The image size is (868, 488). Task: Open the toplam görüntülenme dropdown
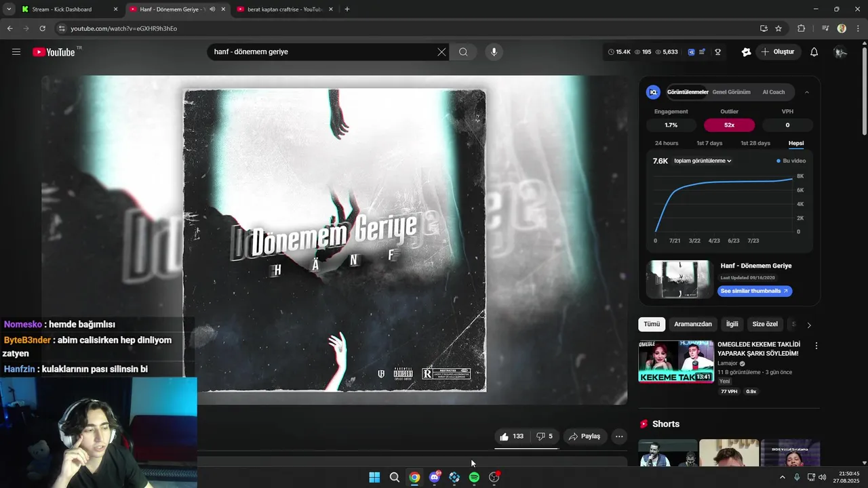point(703,161)
